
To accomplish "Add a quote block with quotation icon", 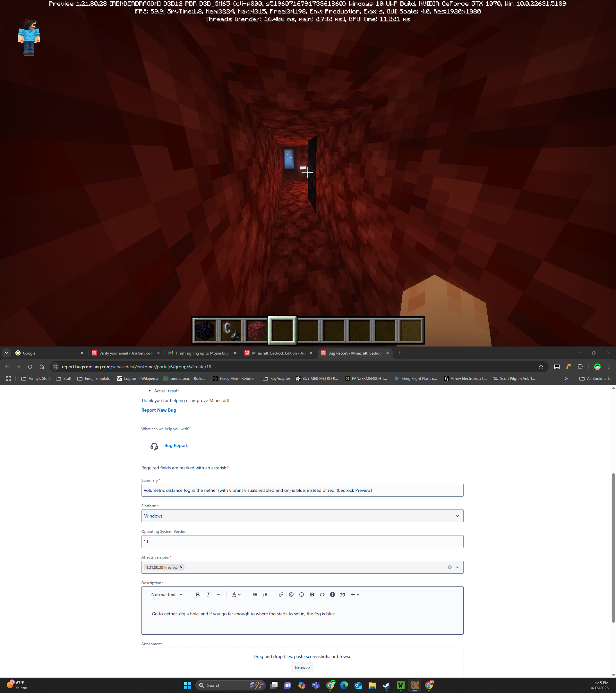I will [x=343, y=594].
